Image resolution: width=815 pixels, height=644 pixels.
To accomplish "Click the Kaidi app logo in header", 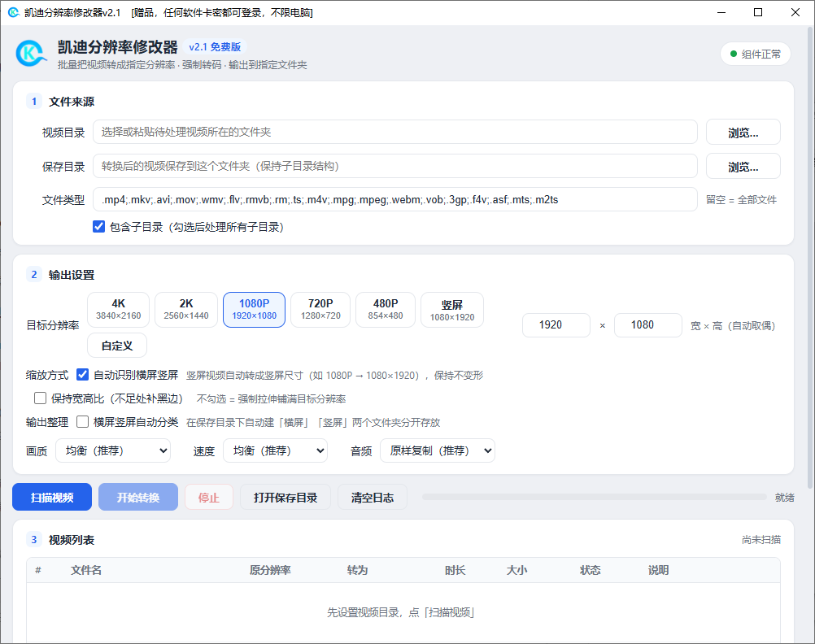I will tap(31, 54).
